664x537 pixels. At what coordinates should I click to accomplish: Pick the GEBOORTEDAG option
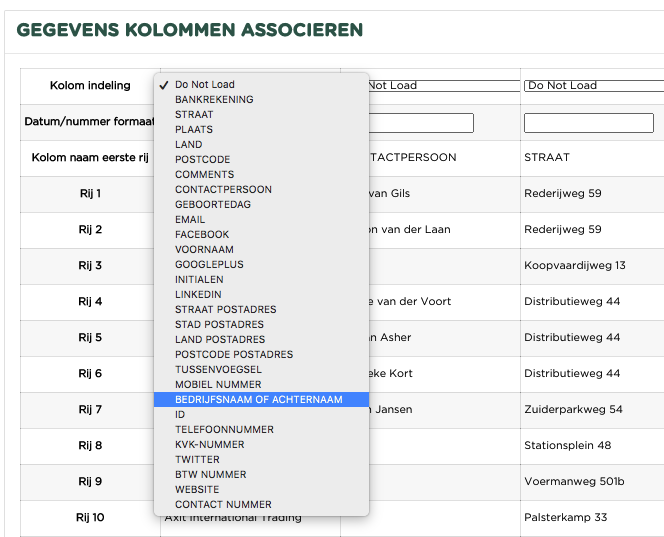[x=213, y=205]
